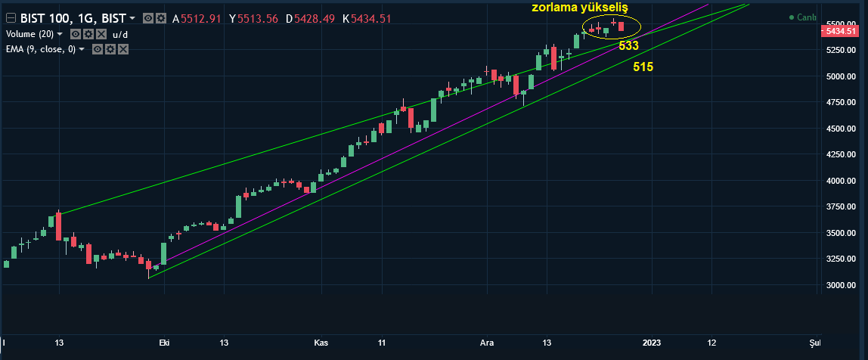Open the BIST 100, 1G symbol dropdown
This screenshot has height=360, width=868.
(132, 18)
